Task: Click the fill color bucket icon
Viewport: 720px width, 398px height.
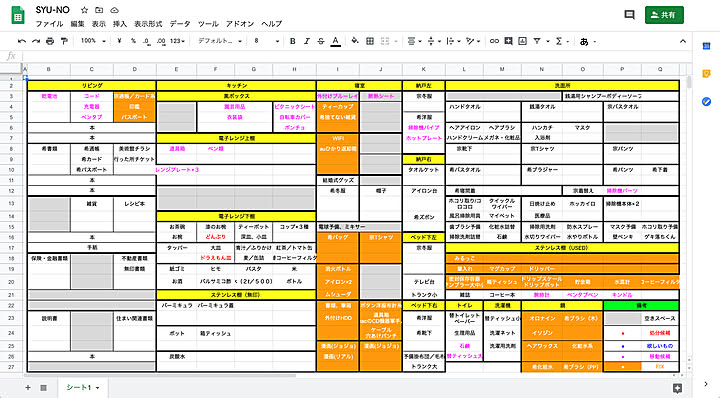Action: click(x=354, y=41)
